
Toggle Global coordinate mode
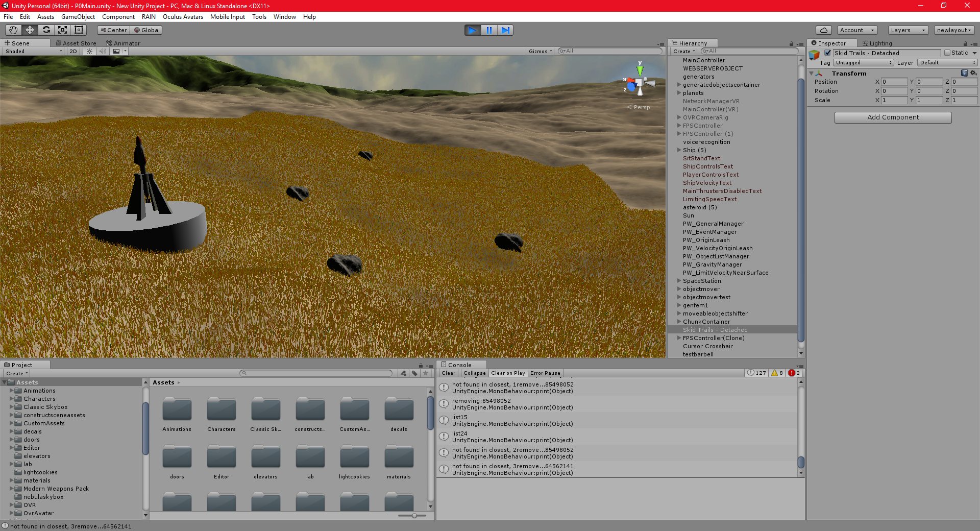click(x=147, y=30)
